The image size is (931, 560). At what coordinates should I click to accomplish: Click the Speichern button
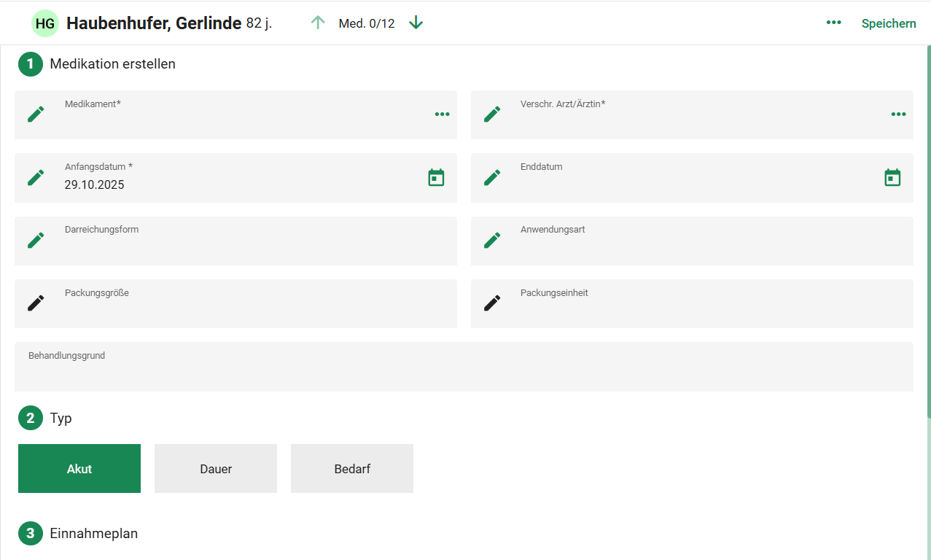[889, 23]
